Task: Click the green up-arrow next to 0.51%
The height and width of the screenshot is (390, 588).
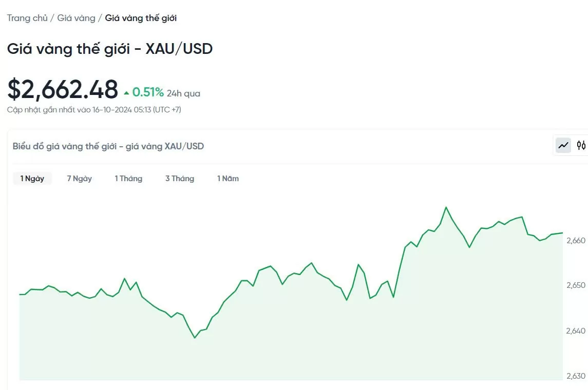Action: click(x=126, y=93)
